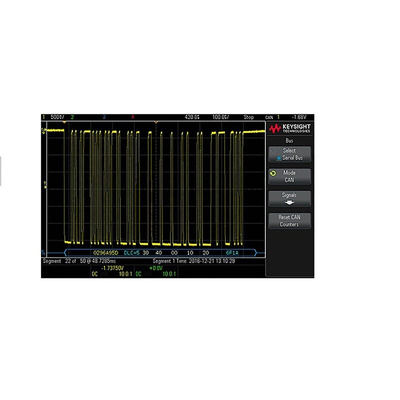Click the decoded data byte 20
Screen dimensions: 400x400
[x=206, y=253]
